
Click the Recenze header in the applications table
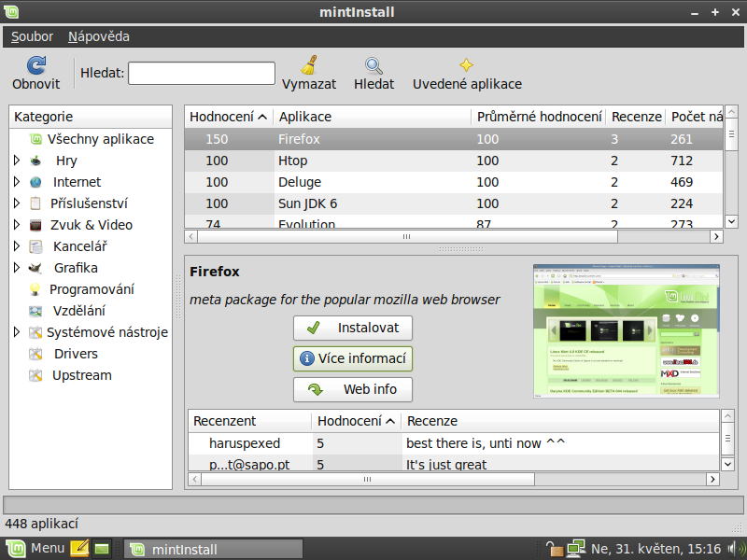point(636,117)
